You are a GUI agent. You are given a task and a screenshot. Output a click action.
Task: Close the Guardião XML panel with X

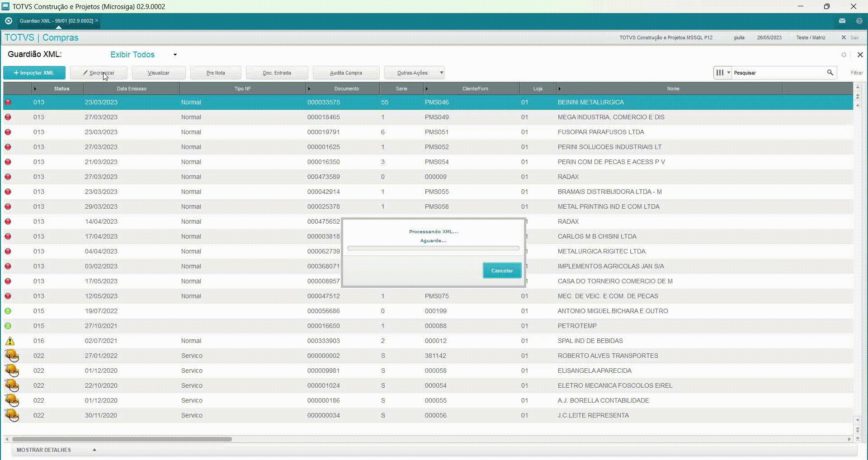pos(860,55)
